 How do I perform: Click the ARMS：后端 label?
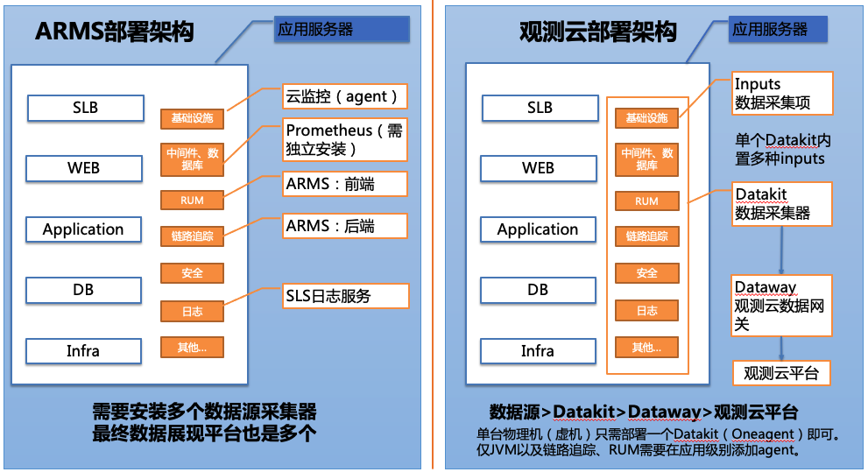point(345,226)
